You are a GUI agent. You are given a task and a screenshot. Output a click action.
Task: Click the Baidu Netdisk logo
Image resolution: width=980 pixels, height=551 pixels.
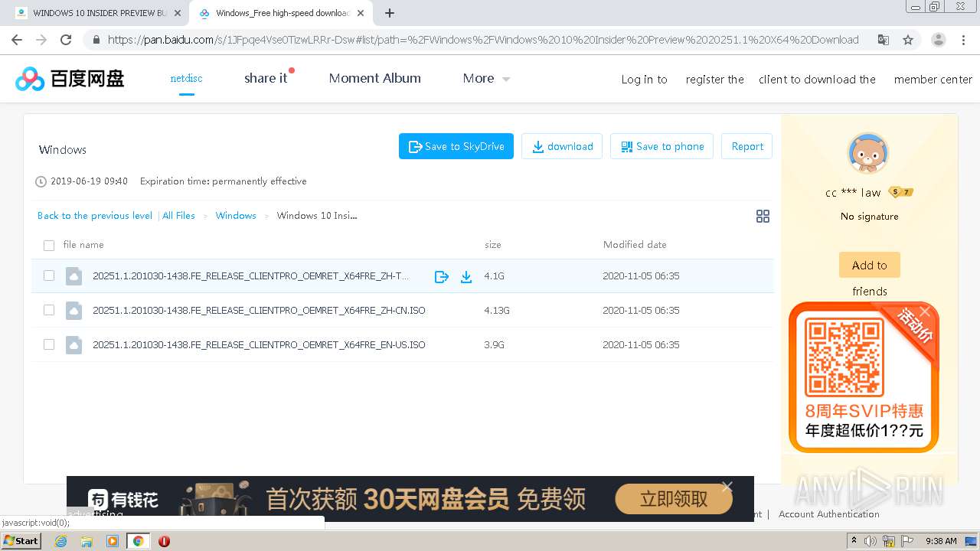pos(70,78)
